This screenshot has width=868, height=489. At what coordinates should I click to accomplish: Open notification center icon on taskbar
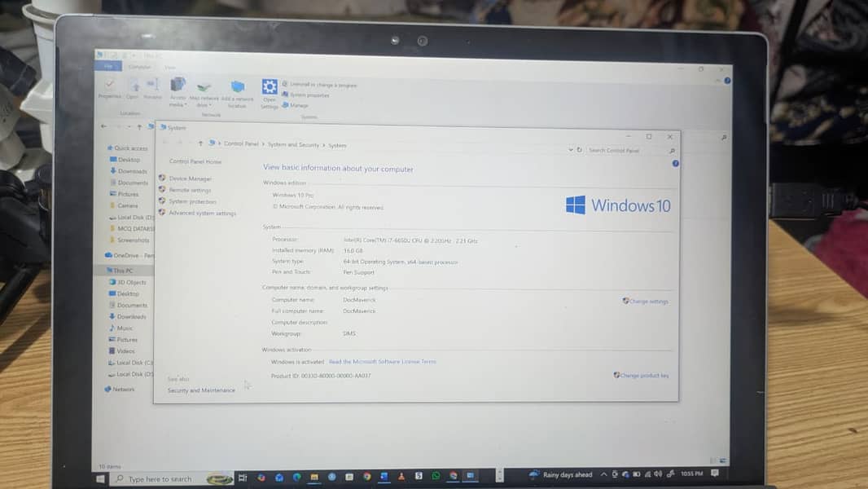point(715,473)
